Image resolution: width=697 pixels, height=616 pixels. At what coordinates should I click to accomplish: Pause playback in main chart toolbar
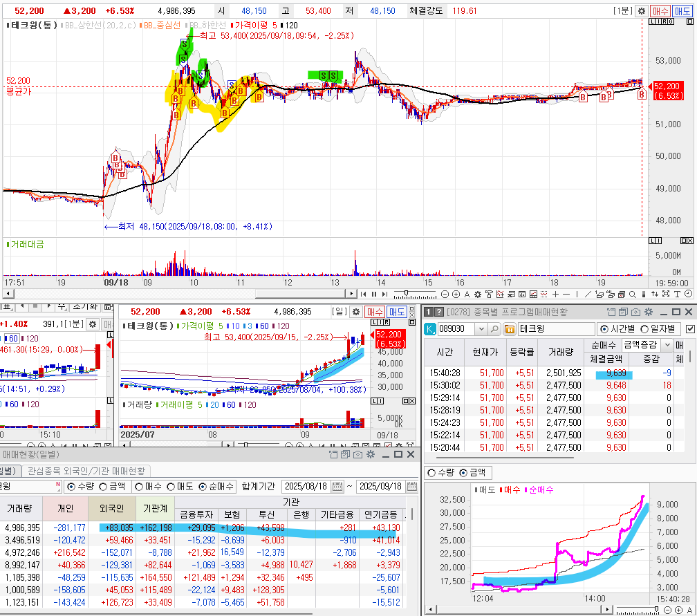point(374,294)
